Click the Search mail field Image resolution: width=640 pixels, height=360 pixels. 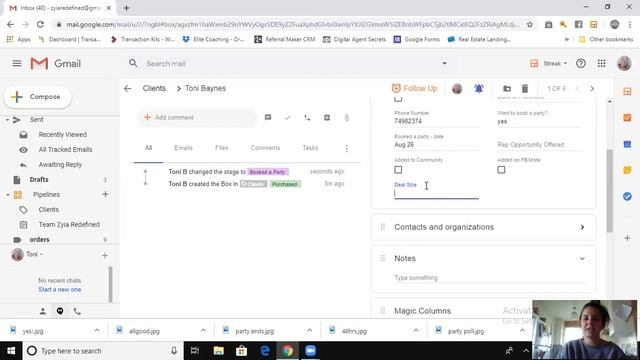(x=290, y=63)
